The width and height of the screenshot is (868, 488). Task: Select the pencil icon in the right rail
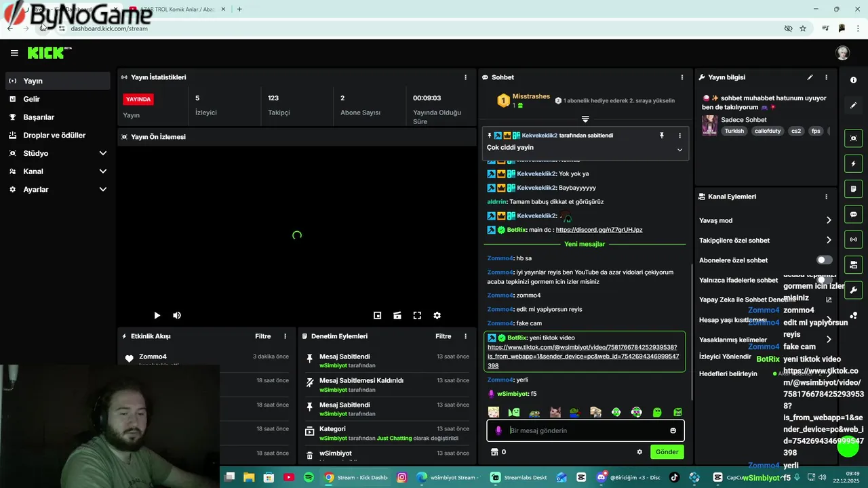(x=853, y=106)
